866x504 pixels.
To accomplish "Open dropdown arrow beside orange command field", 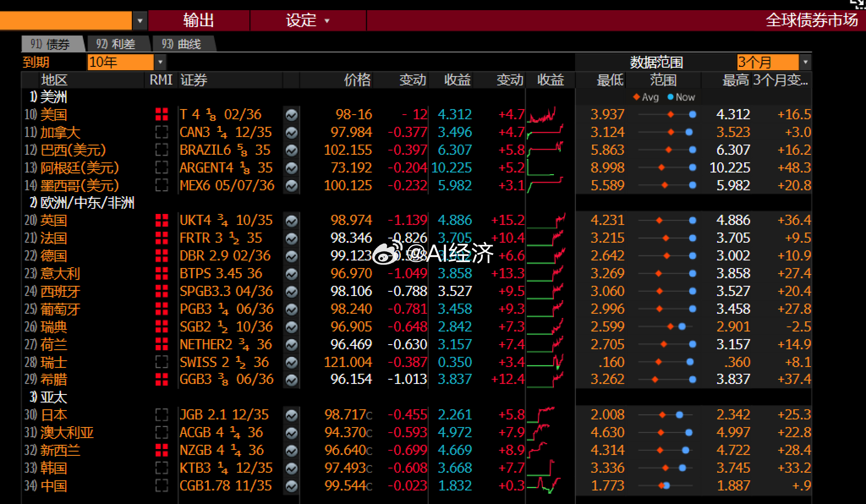I will (140, 21).
